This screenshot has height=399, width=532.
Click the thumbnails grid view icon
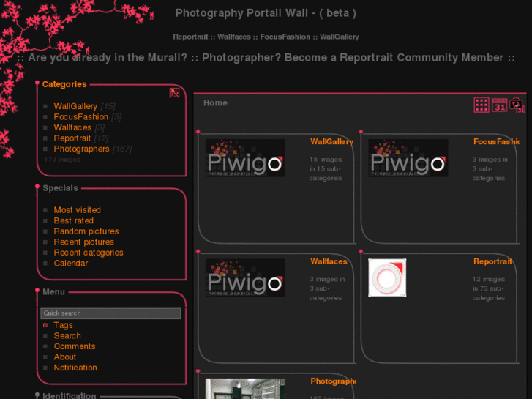pos(481,105)
